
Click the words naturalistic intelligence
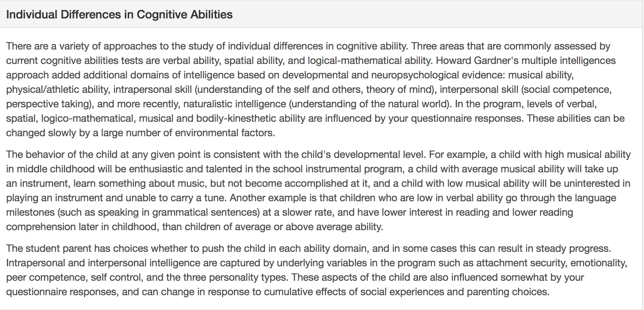[x=235, y=104]
